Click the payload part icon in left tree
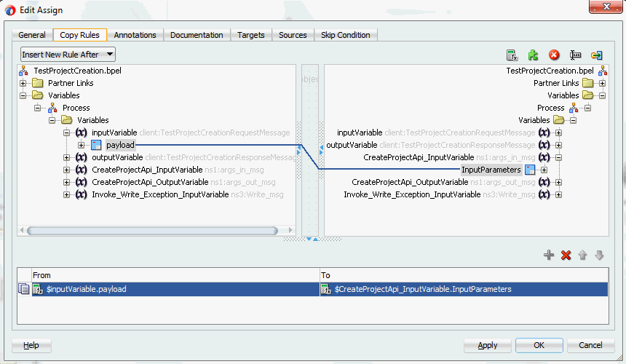This screenshot has height=364, width=626. pyautogui.click(x=96, y=145)
